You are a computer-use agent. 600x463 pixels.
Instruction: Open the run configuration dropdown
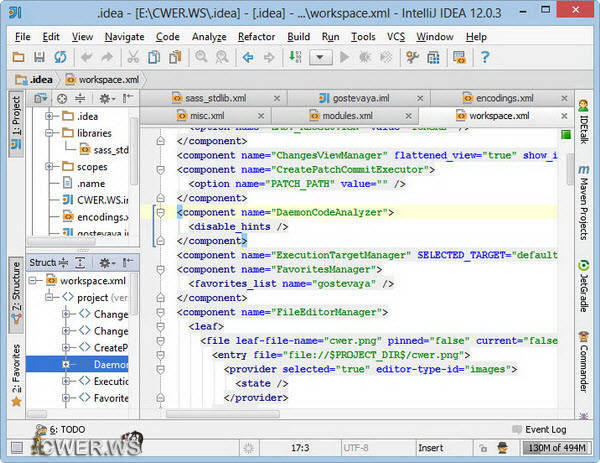(321, 58)
